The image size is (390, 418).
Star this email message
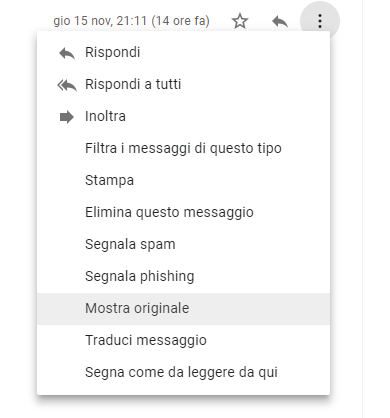[x=240, y=21]
